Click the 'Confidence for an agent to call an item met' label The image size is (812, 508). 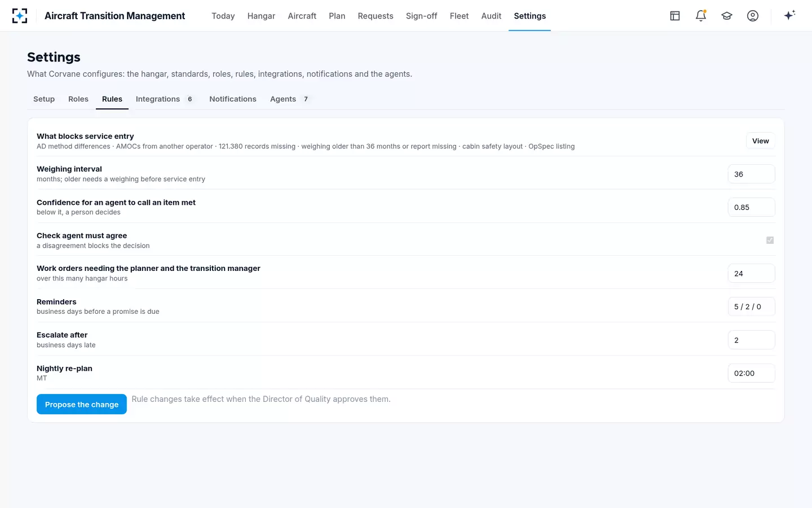[x=116, y=202]
